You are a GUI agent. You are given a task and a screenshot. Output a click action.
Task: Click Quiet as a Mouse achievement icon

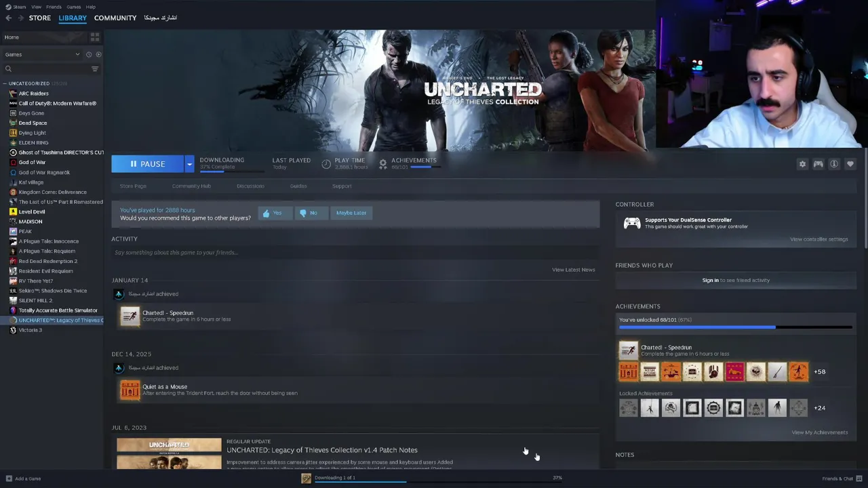pyautogui.click(x=130, y=390)
